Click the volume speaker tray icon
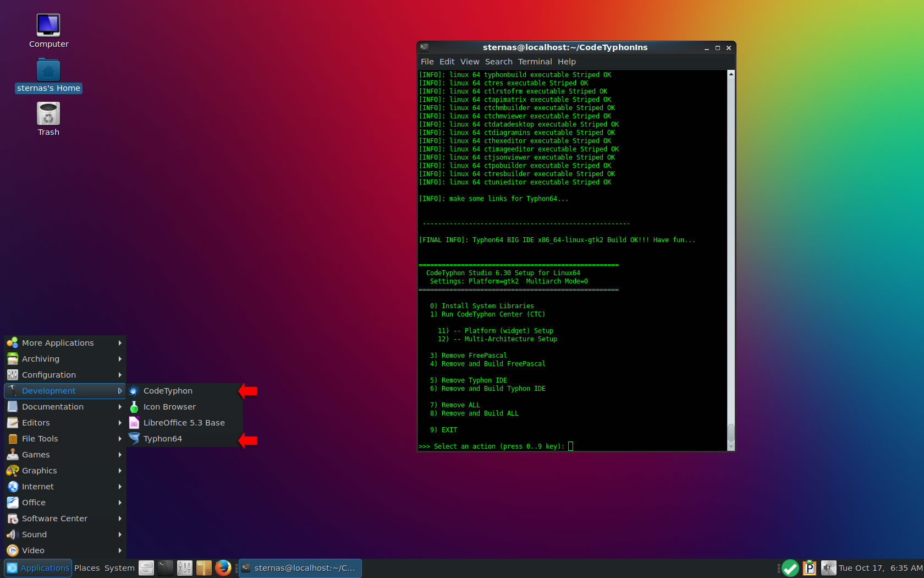Image resolution: width=924 pixels, height=578 pixels. click(828, 568)
